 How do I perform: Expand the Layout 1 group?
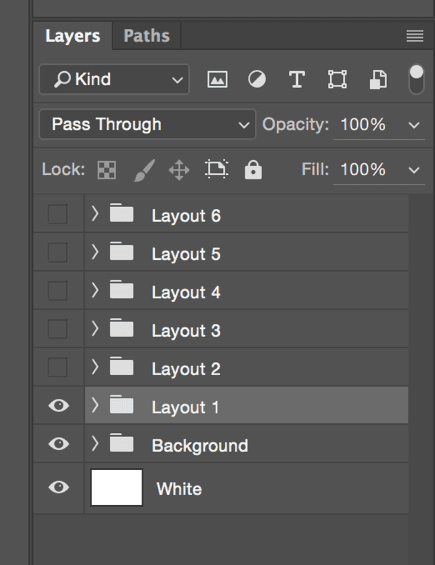[95, 405]
